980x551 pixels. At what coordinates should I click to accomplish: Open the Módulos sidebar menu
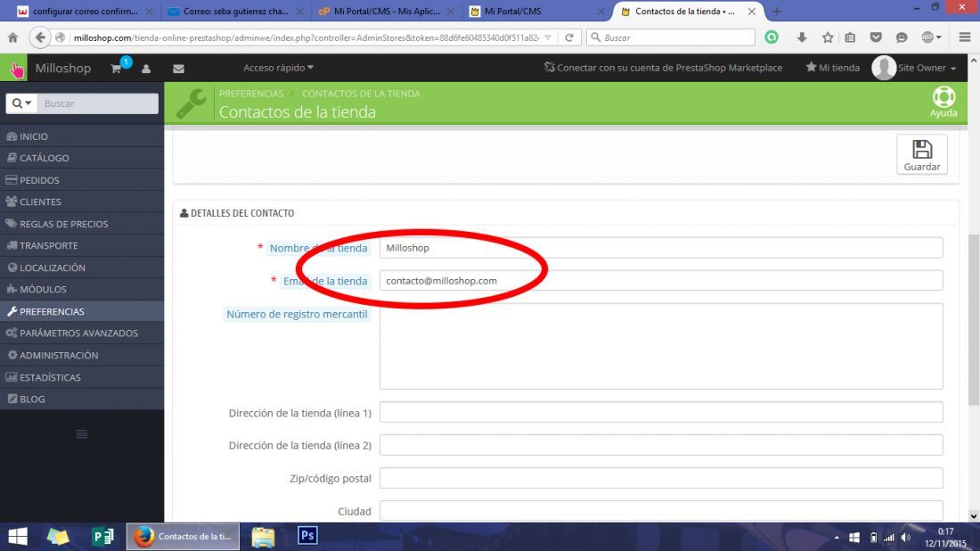tap(82, 289)
